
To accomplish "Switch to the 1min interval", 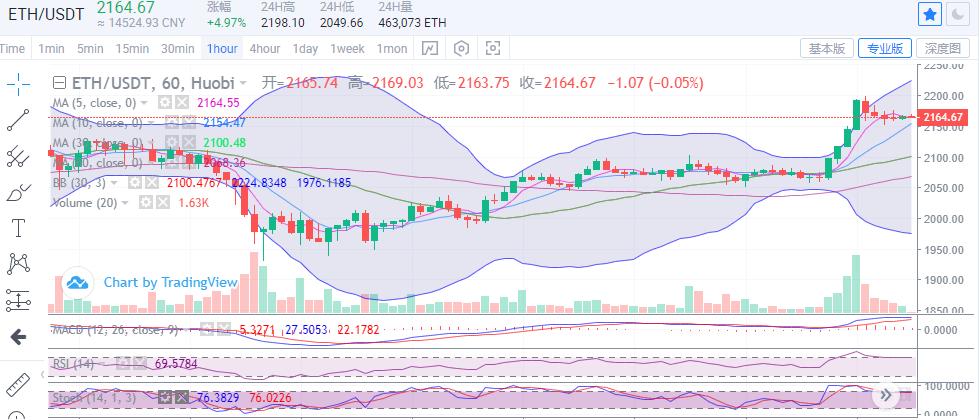I will coord(51,49).
